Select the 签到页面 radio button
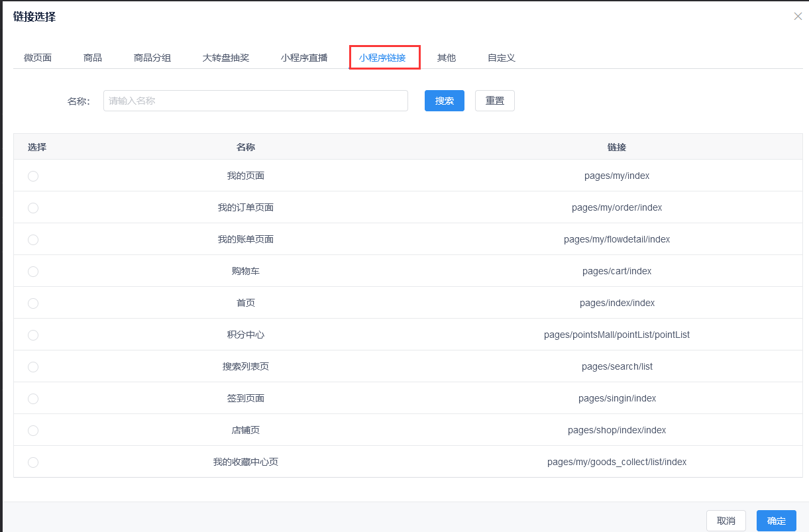The image size is (809, 532). pyautogui.click(x=33, y=399)
